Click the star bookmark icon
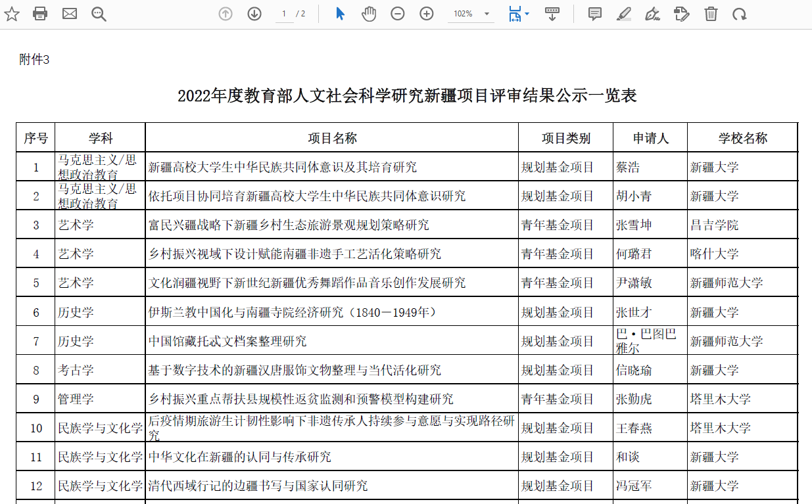Viewport: 812px width, 504px height. [x=12, y=14]
